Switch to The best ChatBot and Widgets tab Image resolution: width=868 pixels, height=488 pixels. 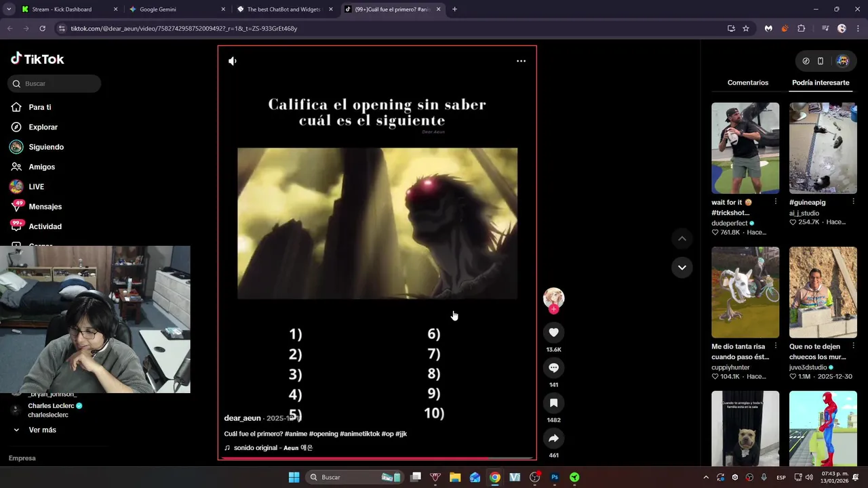tap(283, 9)
